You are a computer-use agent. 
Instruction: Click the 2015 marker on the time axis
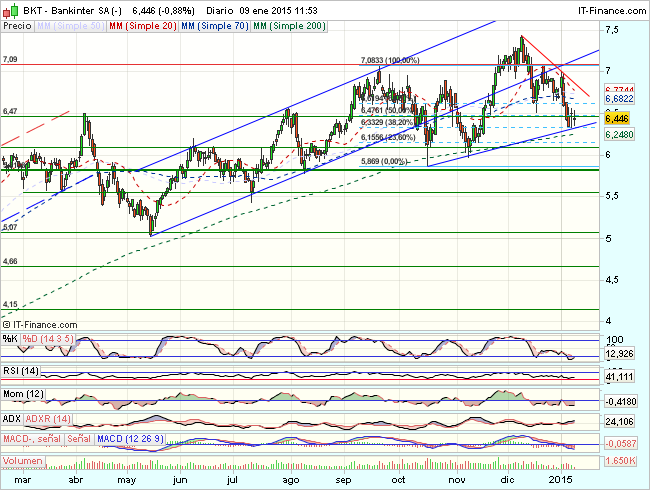click(x=563, y=480)
